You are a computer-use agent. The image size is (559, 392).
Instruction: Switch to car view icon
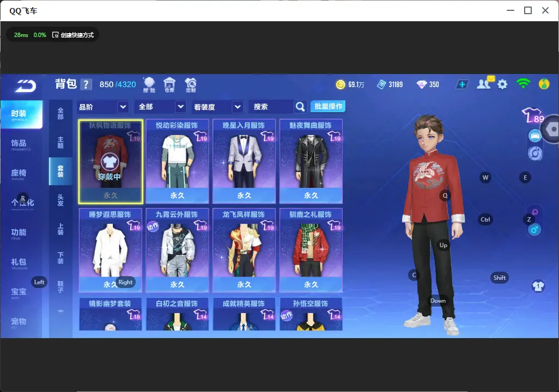(535, 136)
